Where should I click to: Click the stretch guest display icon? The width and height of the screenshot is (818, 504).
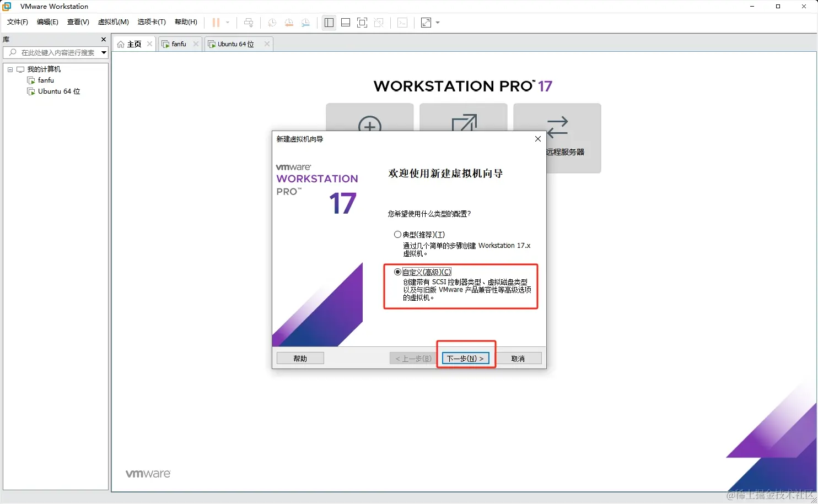(x=426, y=23)
